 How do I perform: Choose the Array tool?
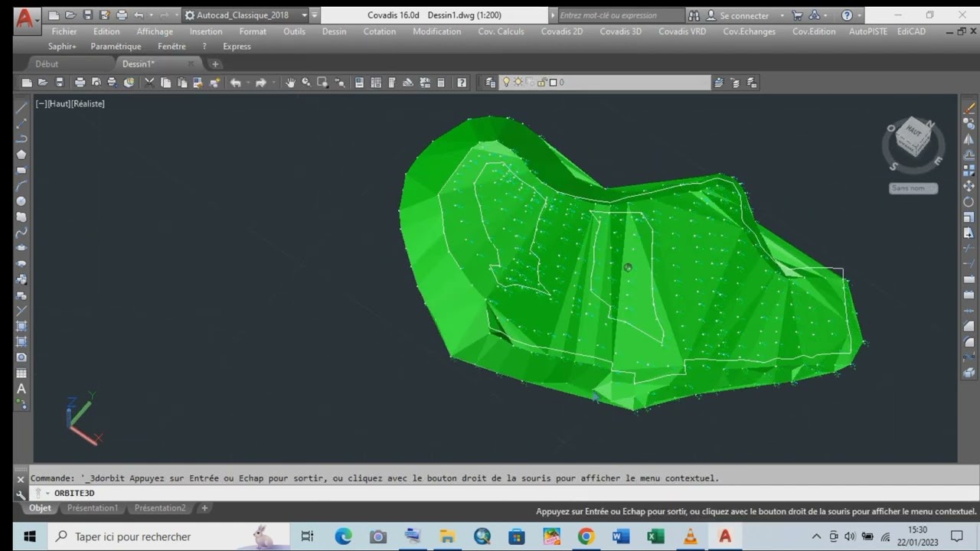point(969,170)
